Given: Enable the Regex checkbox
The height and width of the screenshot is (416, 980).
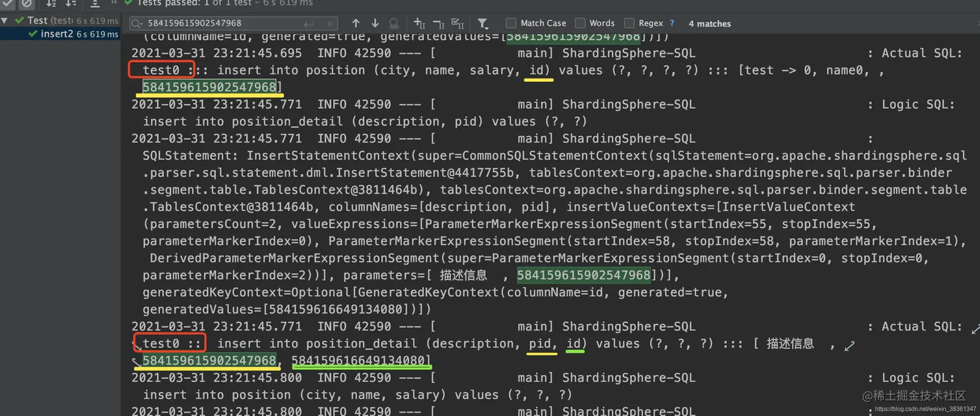Looking at the screenshot, I should (629, 23).
